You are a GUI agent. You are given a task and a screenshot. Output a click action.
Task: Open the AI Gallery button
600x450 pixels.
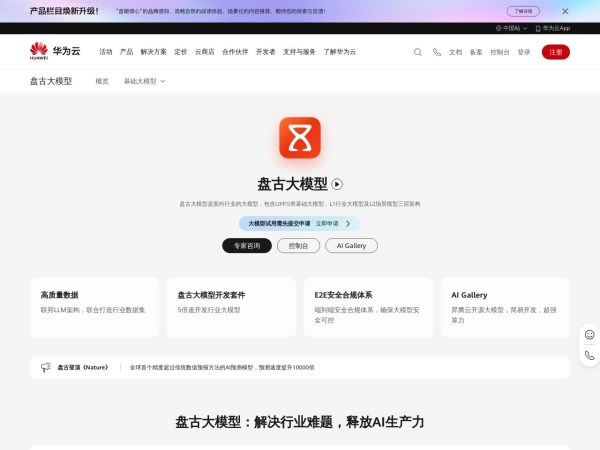pyautogui.click(x=352, y=245)
